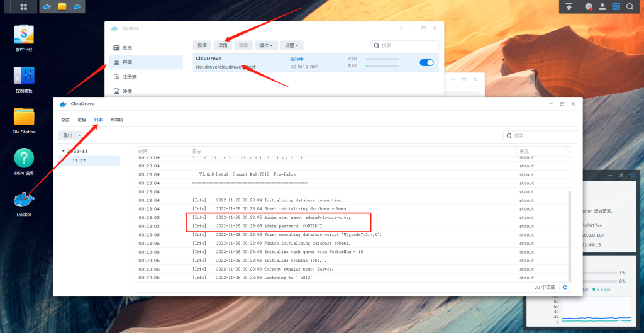Select Docker taskbar icon left of the folder icon
The image size is (644, 333).
(x=47, y=6)
